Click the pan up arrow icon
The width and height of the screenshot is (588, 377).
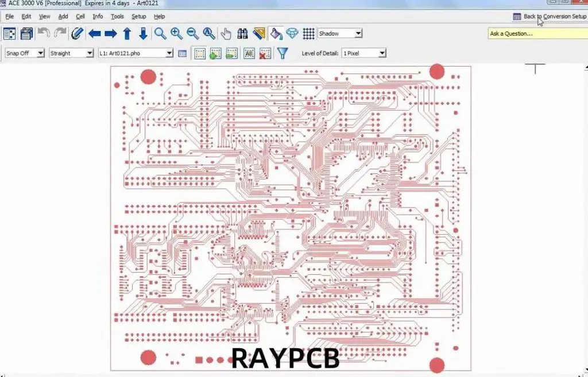tap(127, 34)
